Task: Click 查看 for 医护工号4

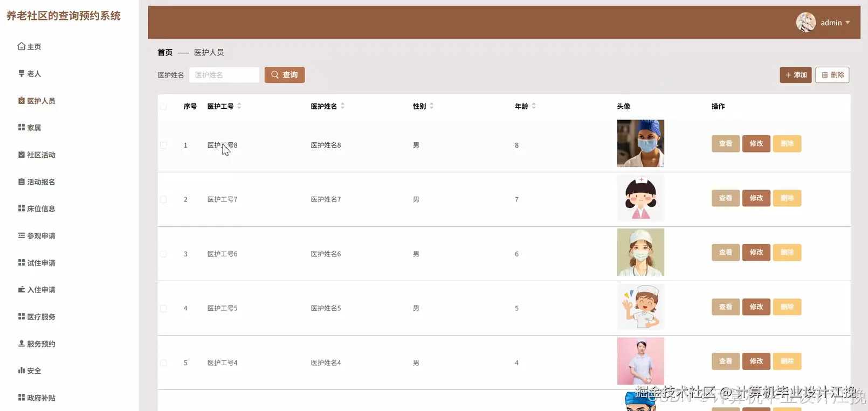Action: (x=726, y=361)
